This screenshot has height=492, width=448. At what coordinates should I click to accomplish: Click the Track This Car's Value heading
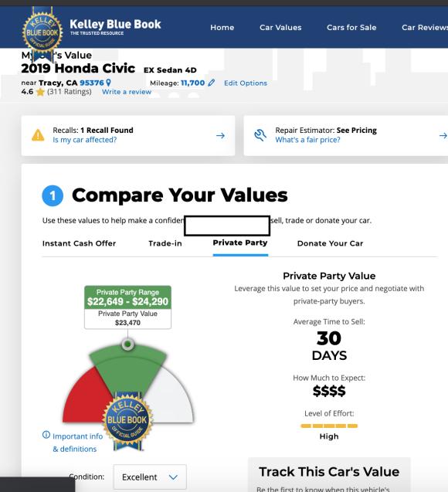329,472
